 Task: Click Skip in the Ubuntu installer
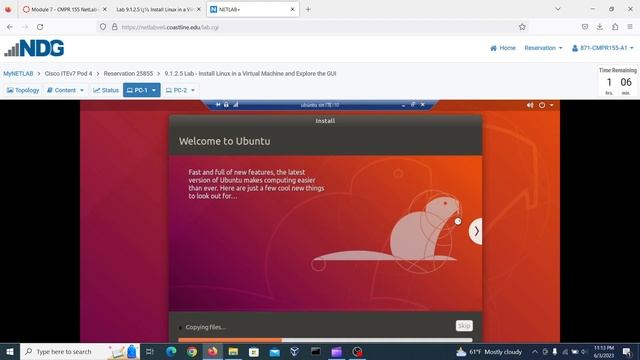(x=464, y=325)
